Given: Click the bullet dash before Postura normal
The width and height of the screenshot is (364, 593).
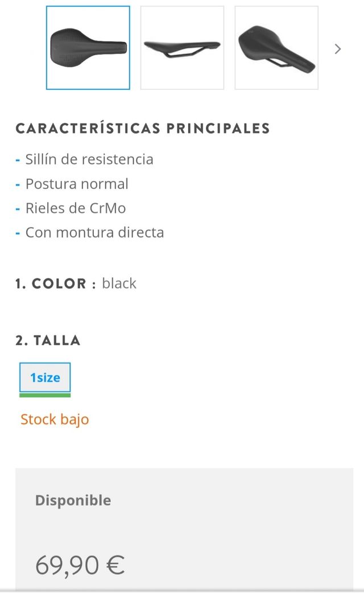Looking at the screenshot, I should tap(18, 184).
